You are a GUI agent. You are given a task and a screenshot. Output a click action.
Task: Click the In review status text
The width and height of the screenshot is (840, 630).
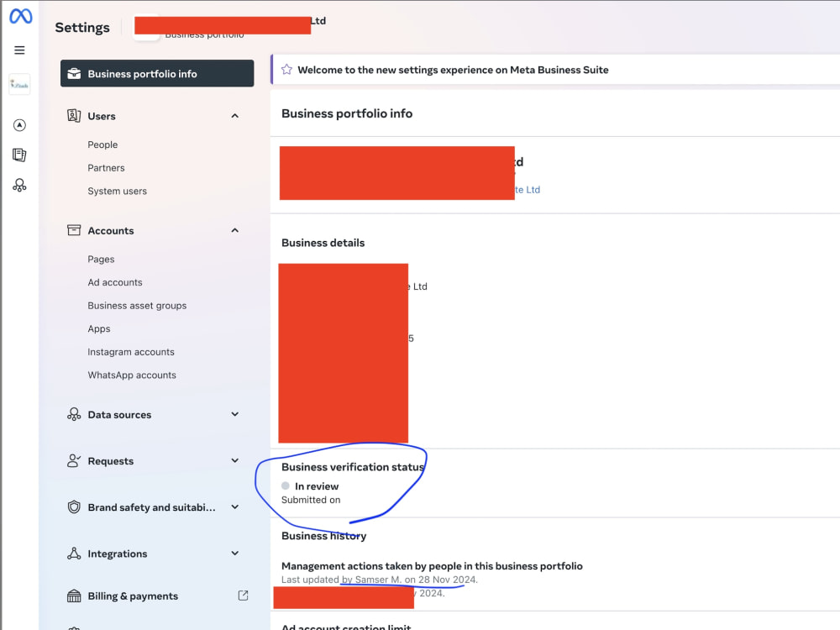[x=317, y=486]
